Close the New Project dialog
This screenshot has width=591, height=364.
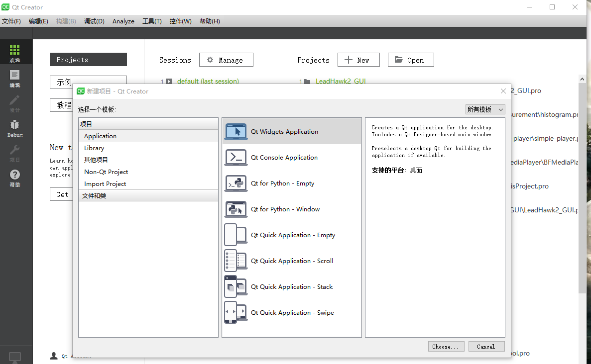click(503, 91)
